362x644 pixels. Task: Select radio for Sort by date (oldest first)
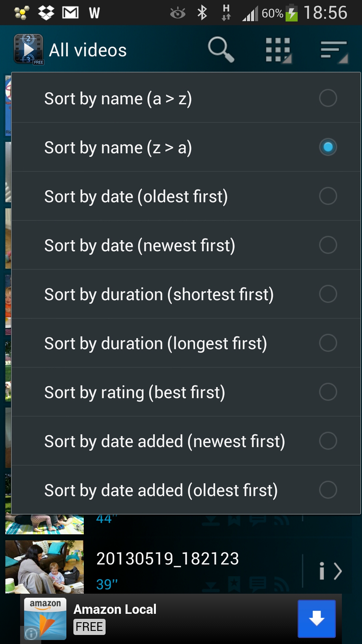click(328, 196)
